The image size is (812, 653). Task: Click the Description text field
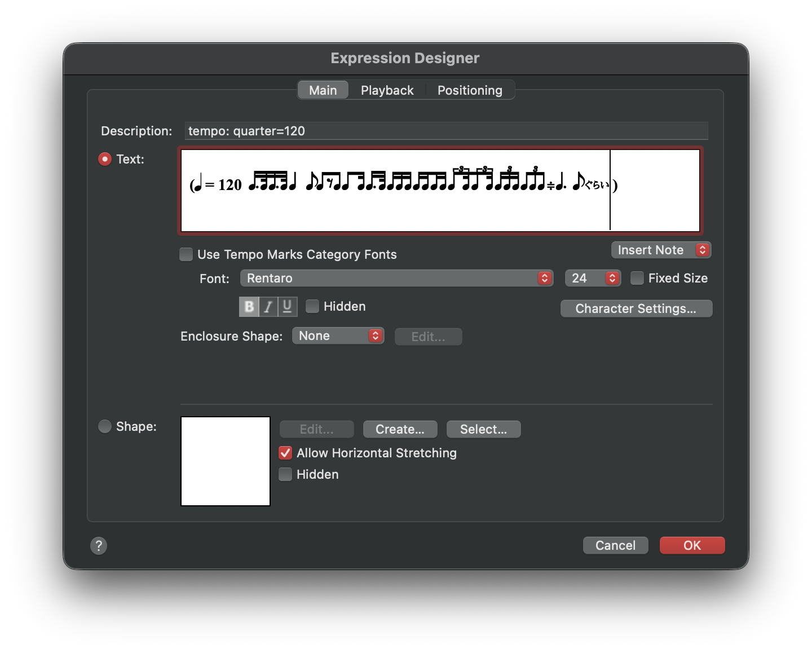pos(446,131)
